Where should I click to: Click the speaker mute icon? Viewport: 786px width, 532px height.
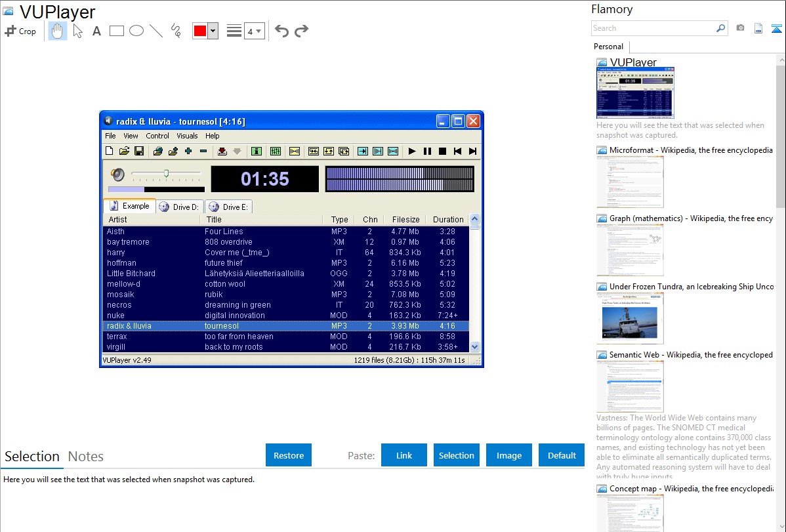[118, 174]
